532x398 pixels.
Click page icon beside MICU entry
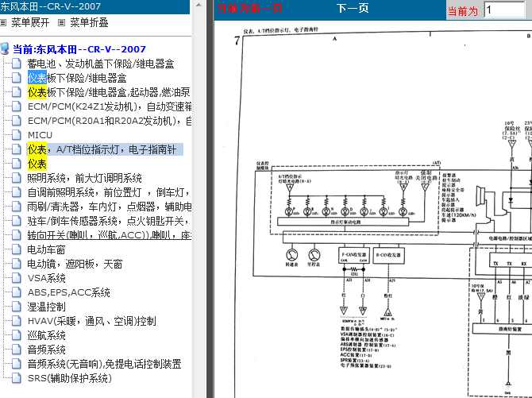pos(17,135)
